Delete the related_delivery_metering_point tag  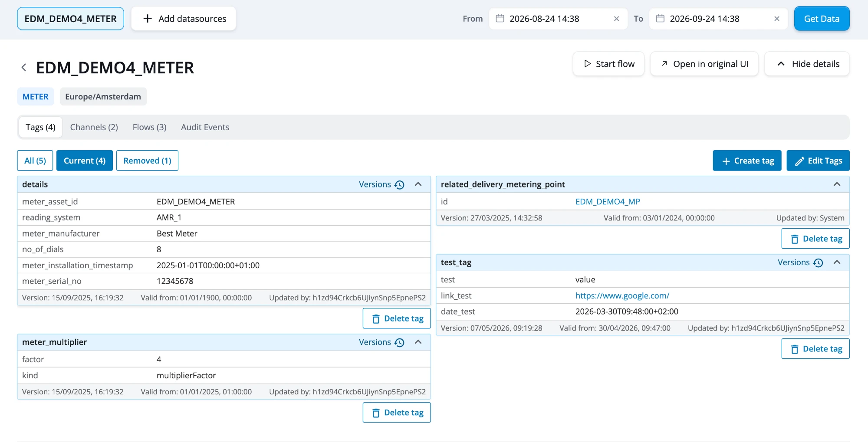pos(815,239)
